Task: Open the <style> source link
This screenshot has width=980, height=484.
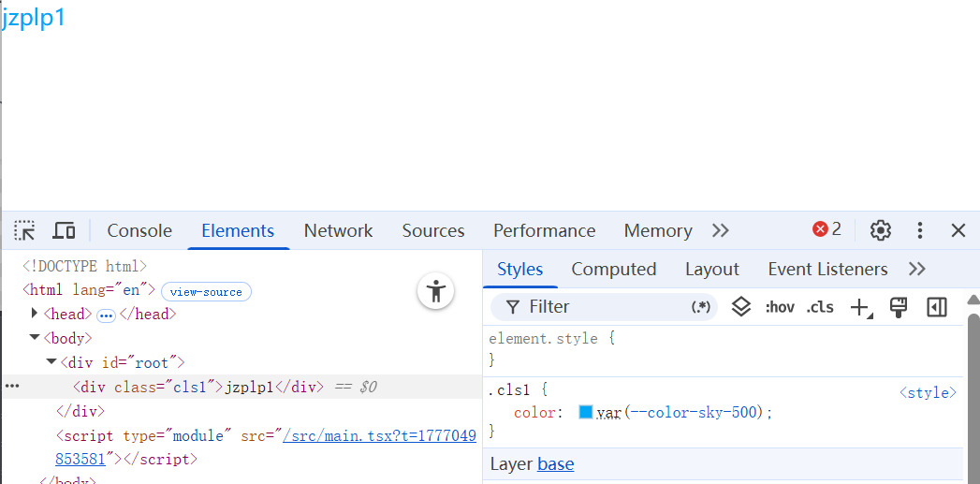Action: pyautogui.click(x=928, y=392)
